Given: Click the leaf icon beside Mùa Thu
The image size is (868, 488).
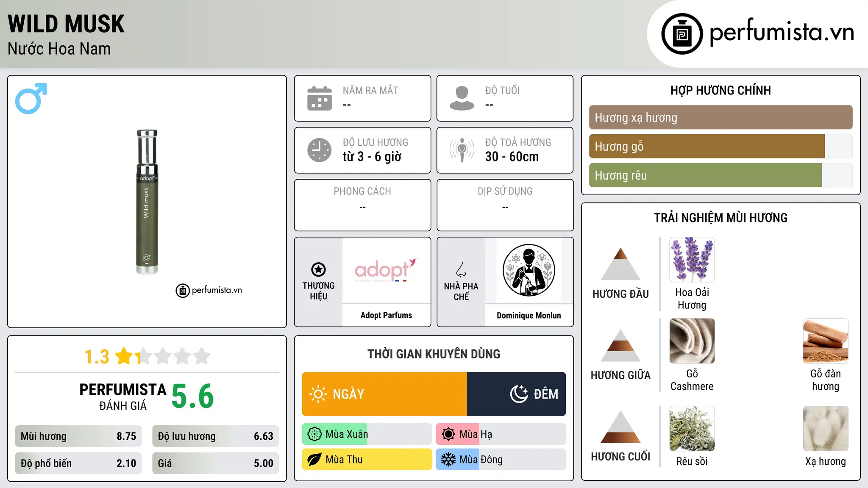Looking at the screenshot, I should (314, 460).
